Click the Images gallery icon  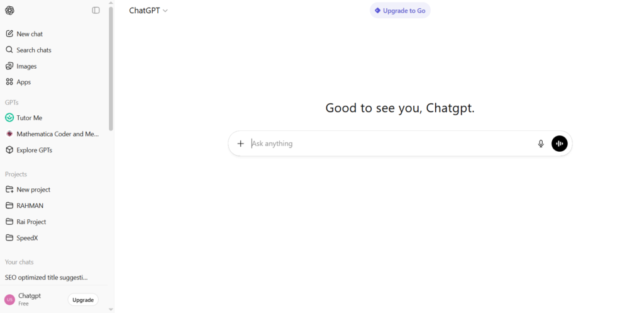tap(9, 65)
